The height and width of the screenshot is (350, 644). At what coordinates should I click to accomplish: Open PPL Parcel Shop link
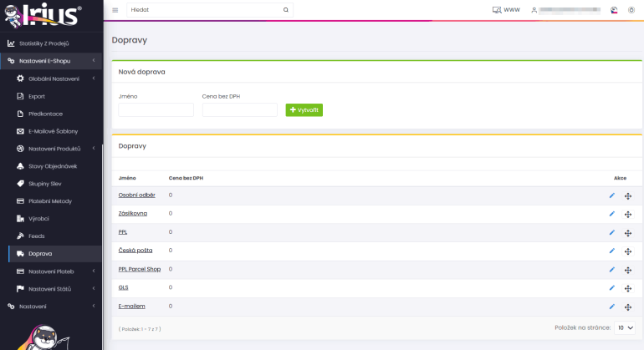[x=139, y=269]
